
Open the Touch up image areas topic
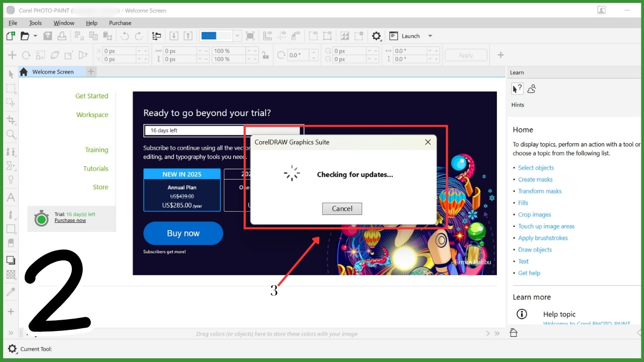click(546, 226)
